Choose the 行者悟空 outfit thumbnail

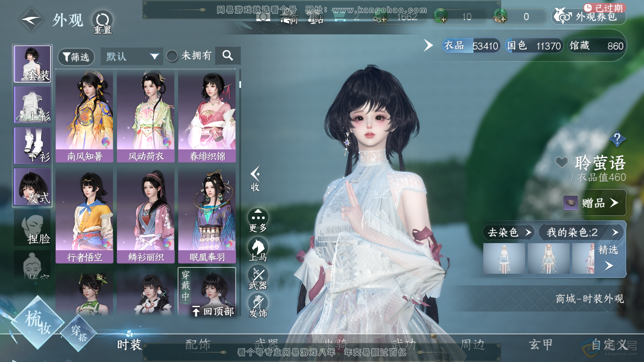click(84, 216)
